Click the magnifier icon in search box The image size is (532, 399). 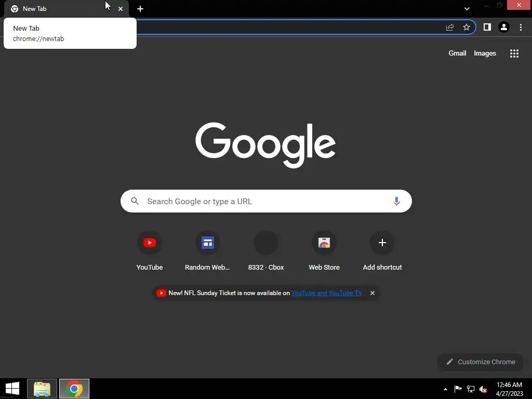pos(135,201)
